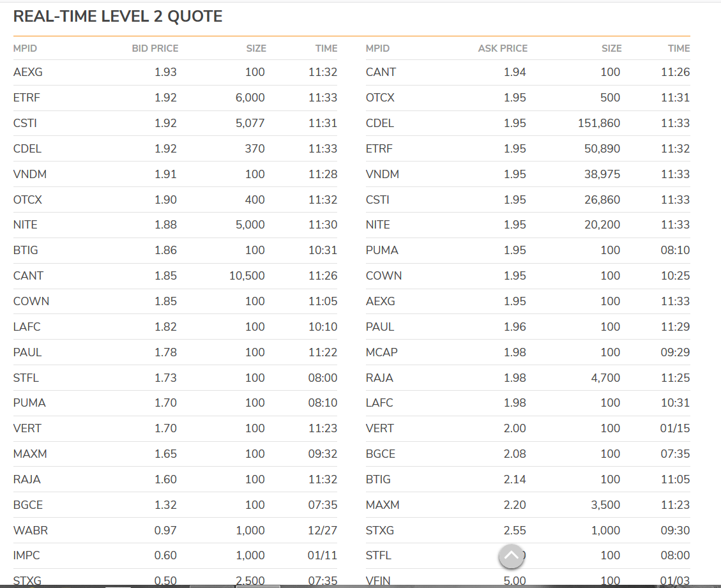Click ask size 4,700 for RAJA

605,378
